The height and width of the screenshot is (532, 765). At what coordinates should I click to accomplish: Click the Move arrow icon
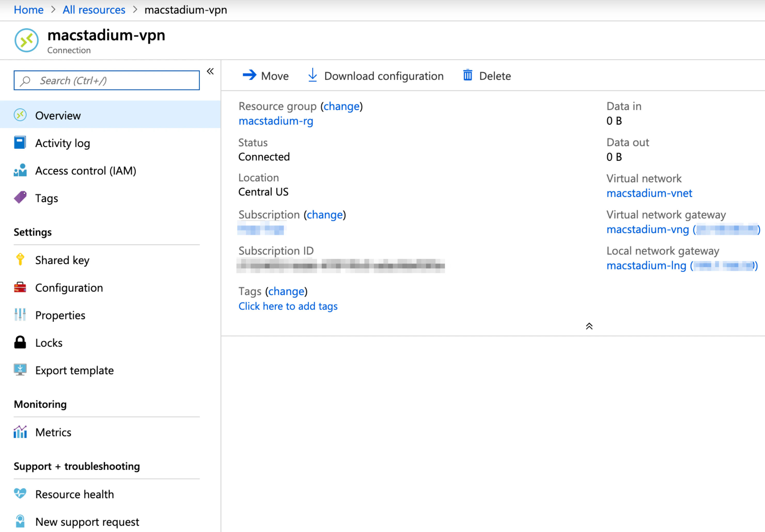pyautogui.click(x=249, y=75)
